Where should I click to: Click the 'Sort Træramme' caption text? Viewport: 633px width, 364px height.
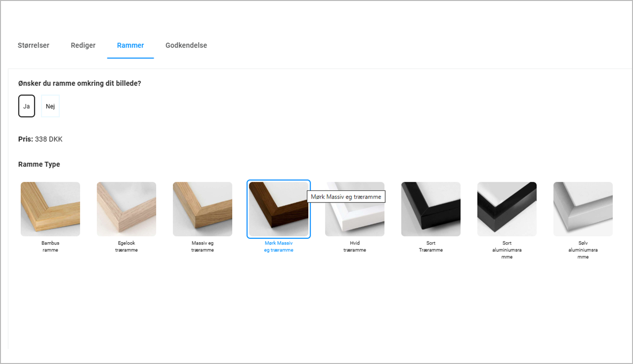tap(431, 247)
